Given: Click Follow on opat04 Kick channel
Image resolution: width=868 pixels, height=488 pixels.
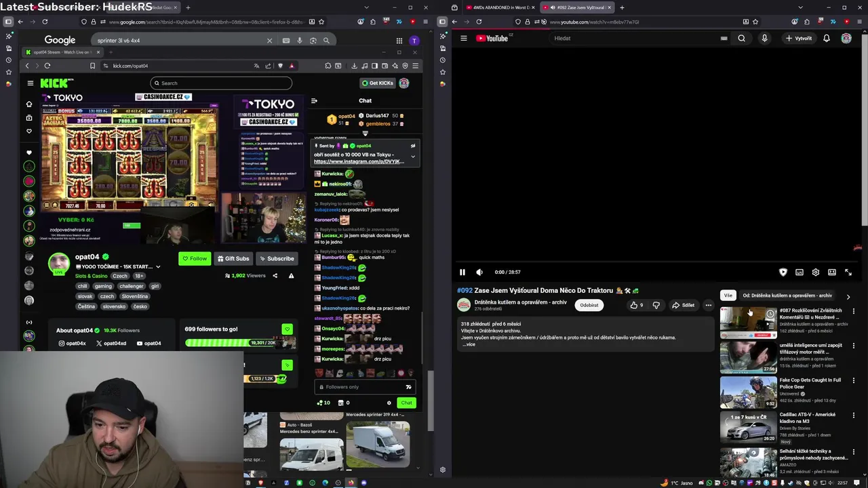Looking at the screenshot, I should point(195,258).
